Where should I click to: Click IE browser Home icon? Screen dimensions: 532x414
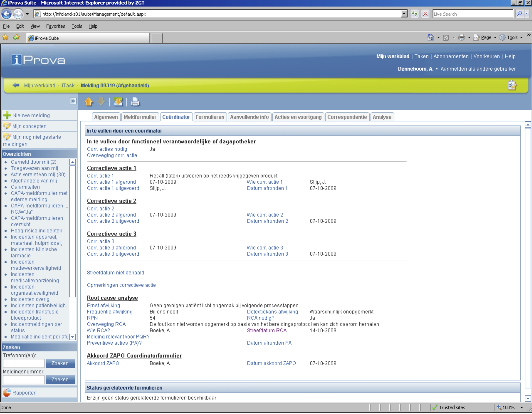point(430,37)
